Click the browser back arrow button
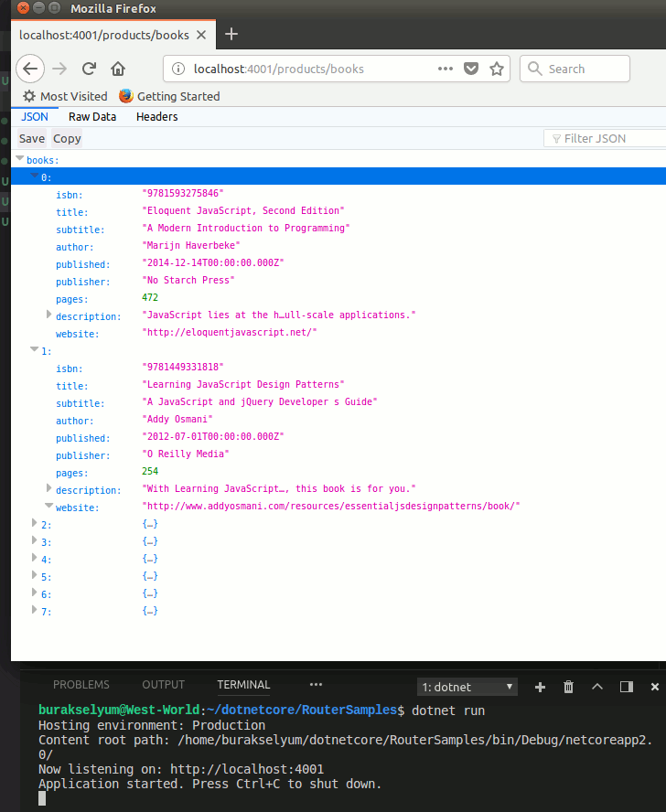Image resolution: width=666 pixels, height=812 pixels. point(30,69)
